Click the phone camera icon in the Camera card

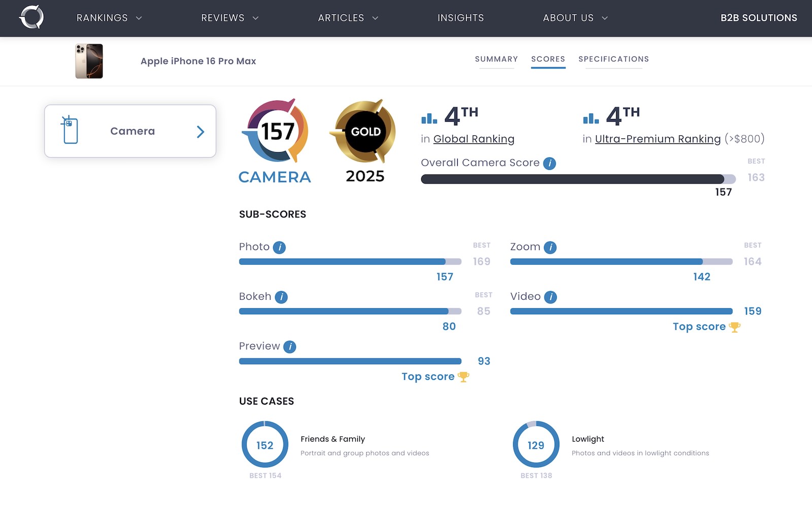[70, 130]
